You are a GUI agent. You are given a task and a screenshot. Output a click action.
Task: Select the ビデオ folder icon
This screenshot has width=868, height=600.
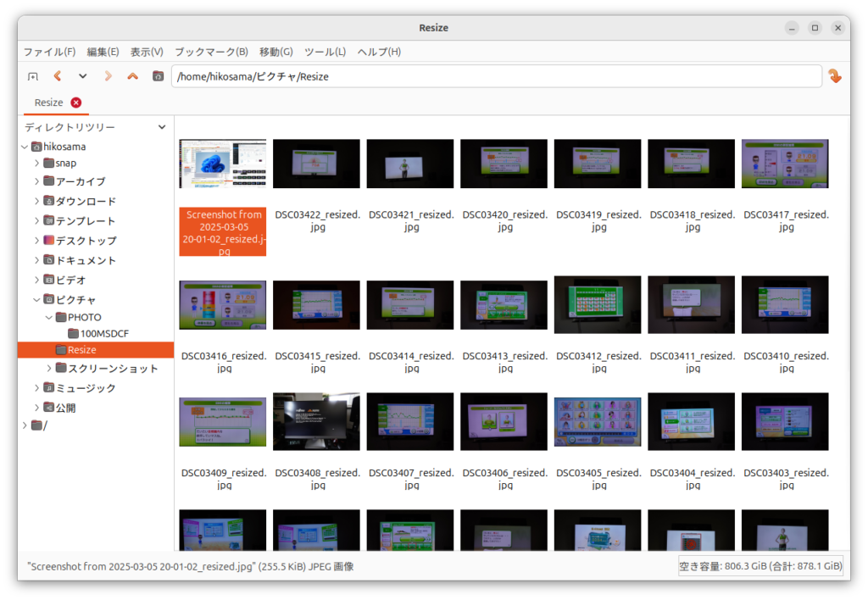pos(48,280)
